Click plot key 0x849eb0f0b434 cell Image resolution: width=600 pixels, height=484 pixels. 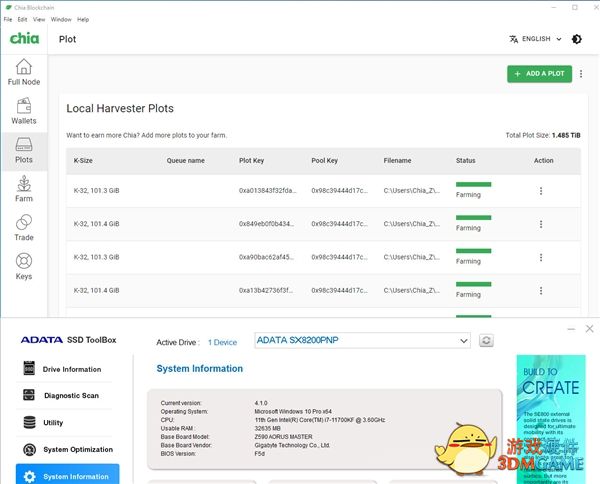[267, 224]
